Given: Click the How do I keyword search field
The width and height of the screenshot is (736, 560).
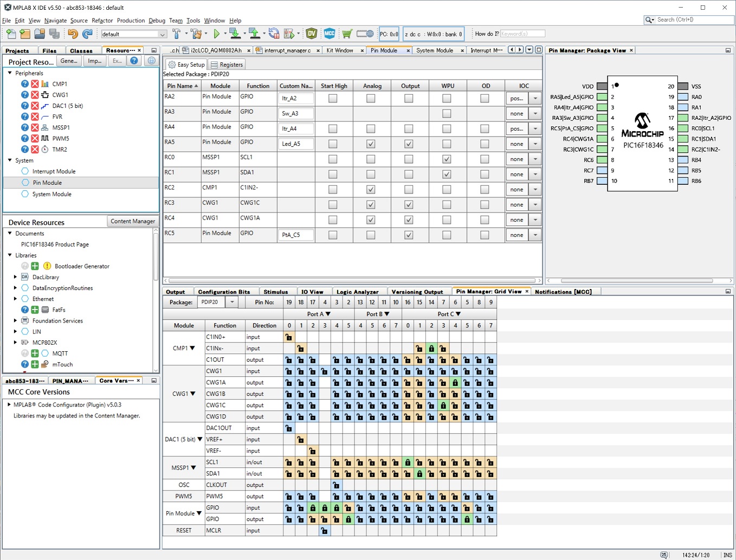Looking at the screenshot, I should [522, 34].
